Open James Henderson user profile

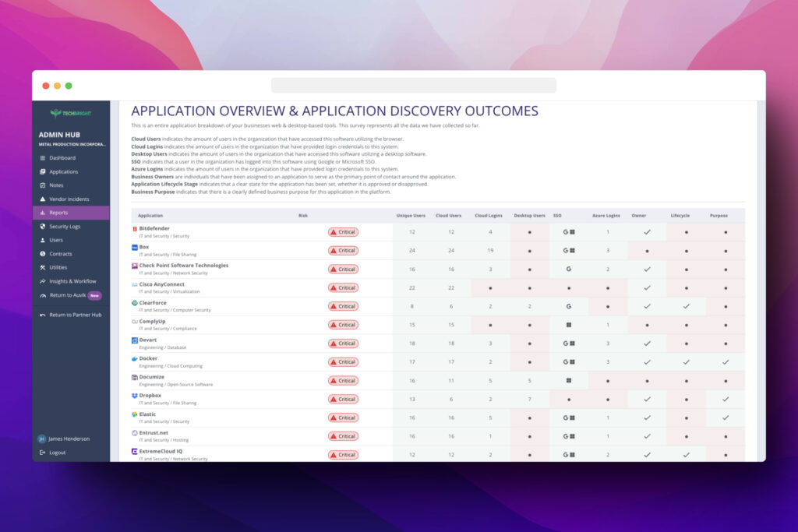coord(64,439)
